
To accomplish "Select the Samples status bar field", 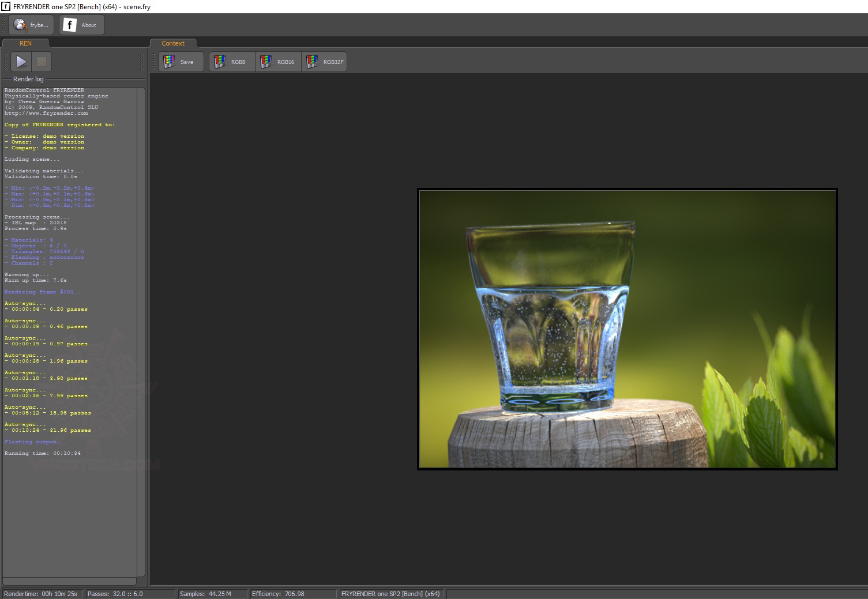I will (x=205, y=594).
